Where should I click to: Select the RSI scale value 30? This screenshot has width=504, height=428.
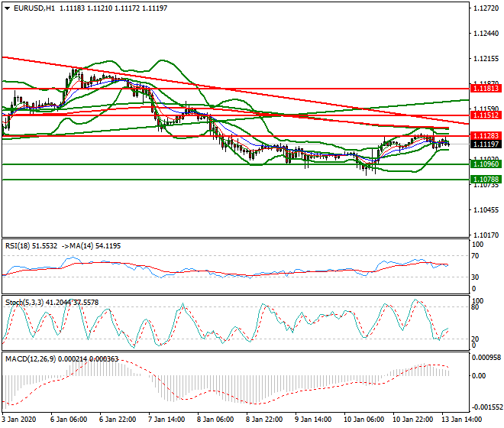click(476, 277)
